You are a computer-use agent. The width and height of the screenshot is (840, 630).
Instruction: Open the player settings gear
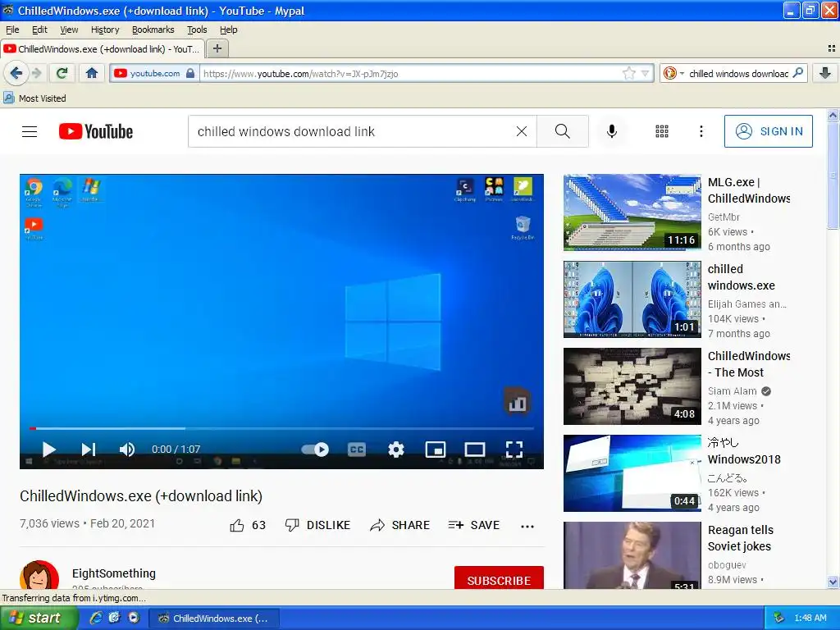click(x=396, y=450)
